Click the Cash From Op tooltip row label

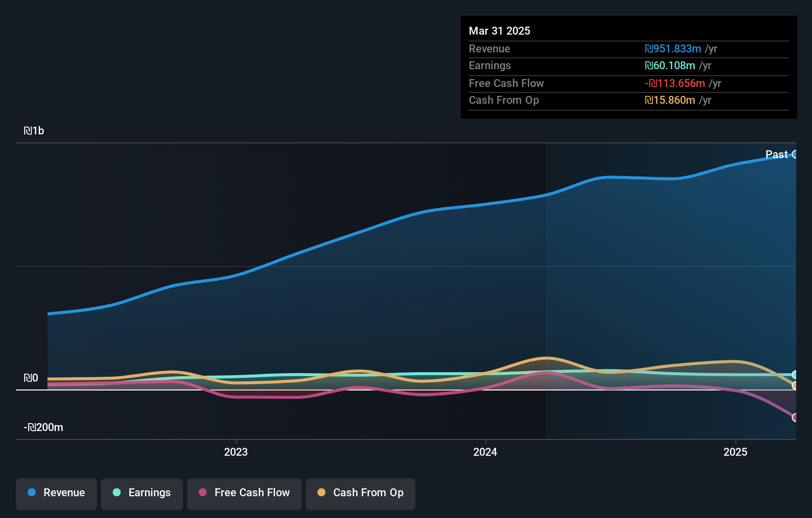[x=504, y=100]
